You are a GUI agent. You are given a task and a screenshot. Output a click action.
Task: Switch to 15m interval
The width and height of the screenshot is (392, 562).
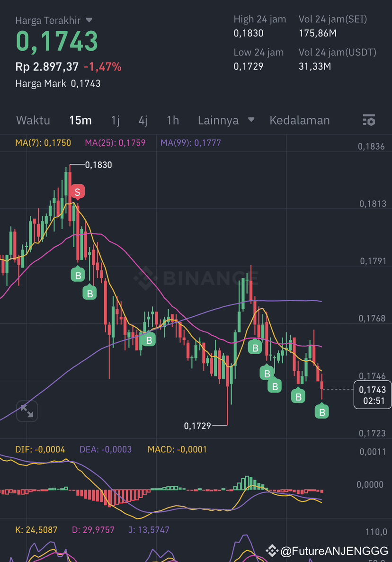80,120
